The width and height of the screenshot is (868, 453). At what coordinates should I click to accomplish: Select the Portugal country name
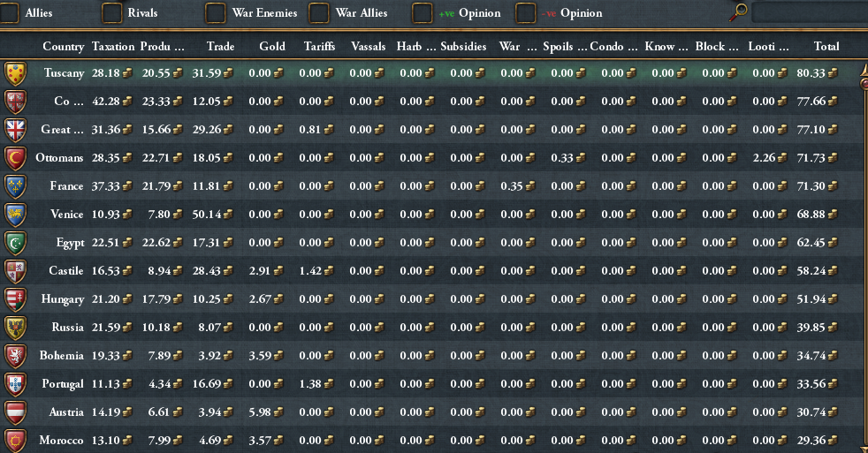tap(63, 384)
